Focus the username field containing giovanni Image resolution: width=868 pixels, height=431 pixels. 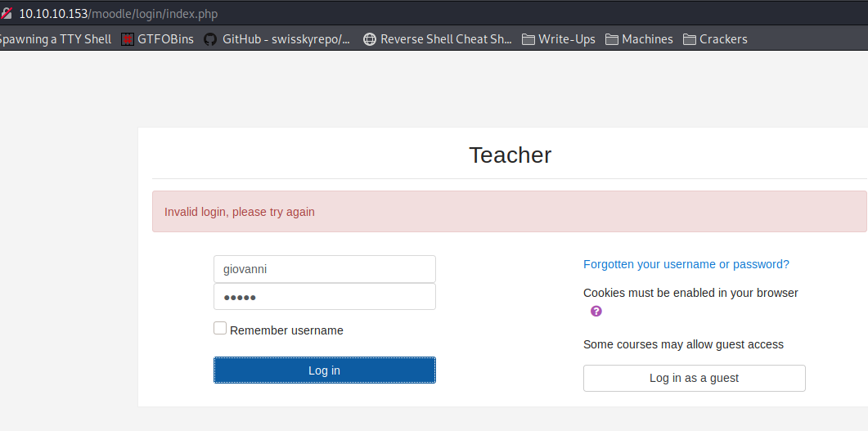pos(325,269)
